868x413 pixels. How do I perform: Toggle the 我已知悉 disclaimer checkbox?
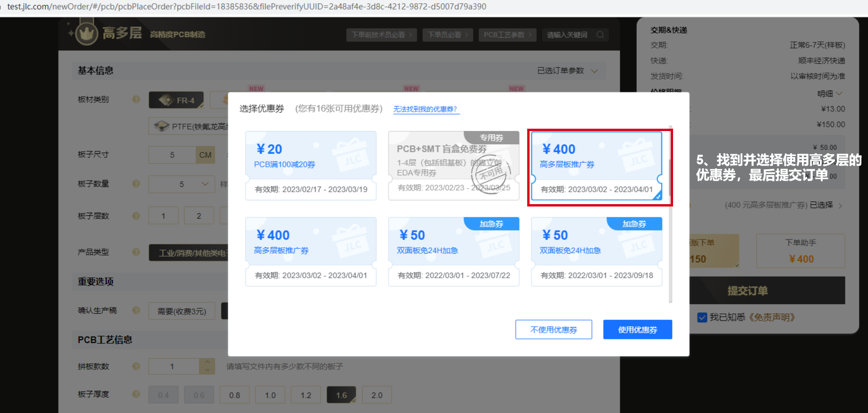pos(702,317)
